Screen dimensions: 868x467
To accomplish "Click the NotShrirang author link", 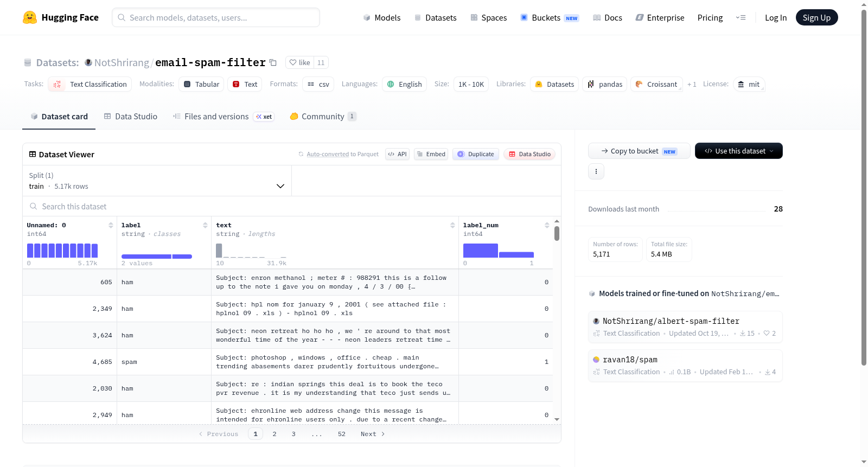I will click(122, 63).
